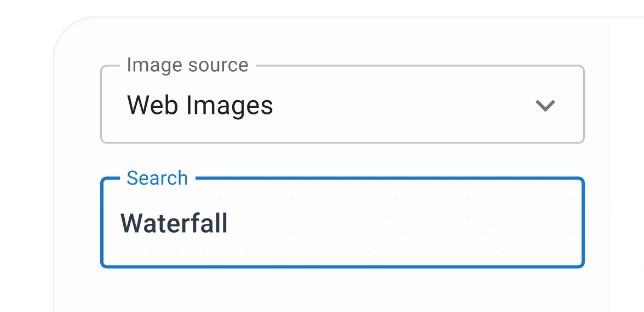
Task: Open the Image source dropdown
Action: point(342,105)
